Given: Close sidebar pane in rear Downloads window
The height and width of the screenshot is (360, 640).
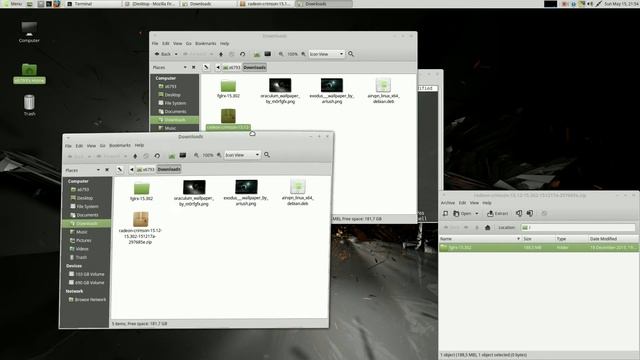Looking at the screenshot, I should 193,67.
